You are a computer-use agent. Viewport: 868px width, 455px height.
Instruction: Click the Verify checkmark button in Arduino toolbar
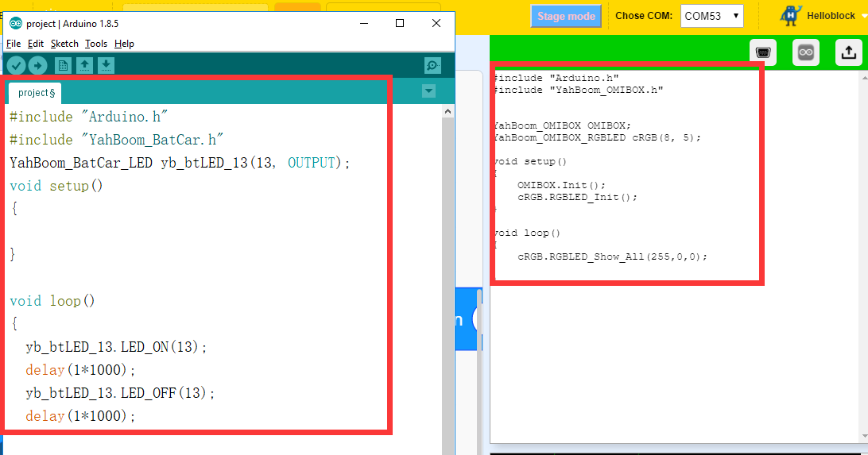coord(16,65)
